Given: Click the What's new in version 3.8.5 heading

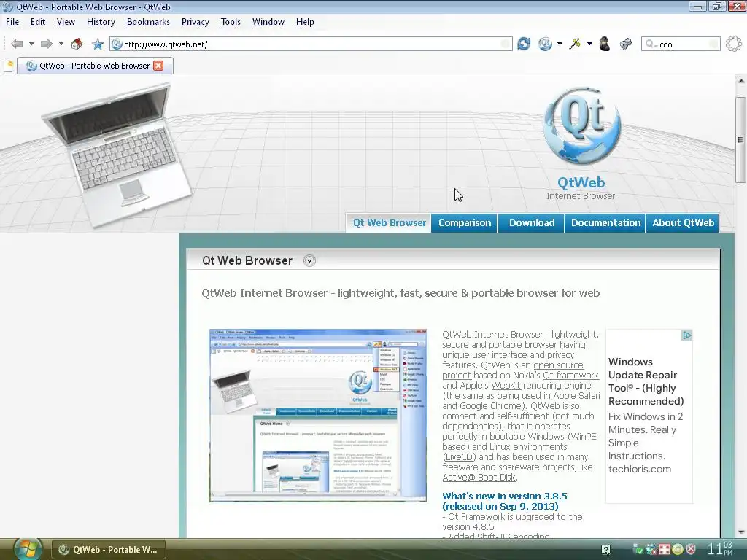Looking at the screenshot, I should [505, 501].
